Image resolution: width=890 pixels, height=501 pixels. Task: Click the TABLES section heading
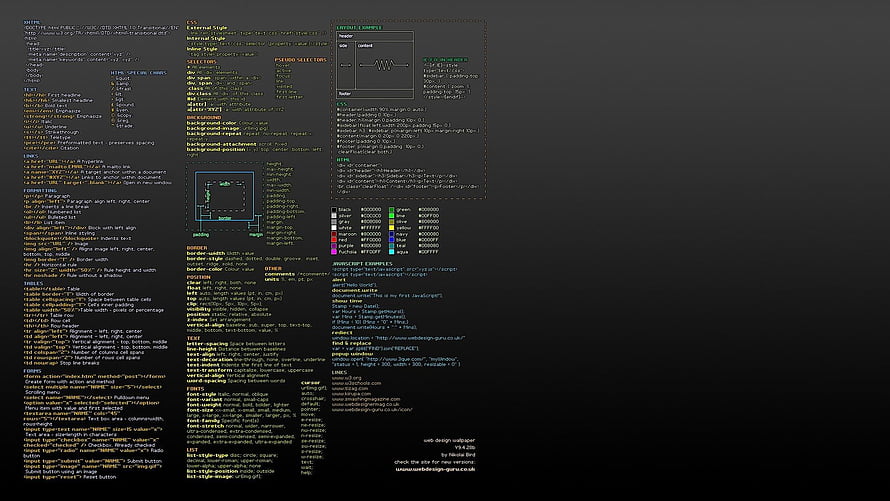coord(33,283)
